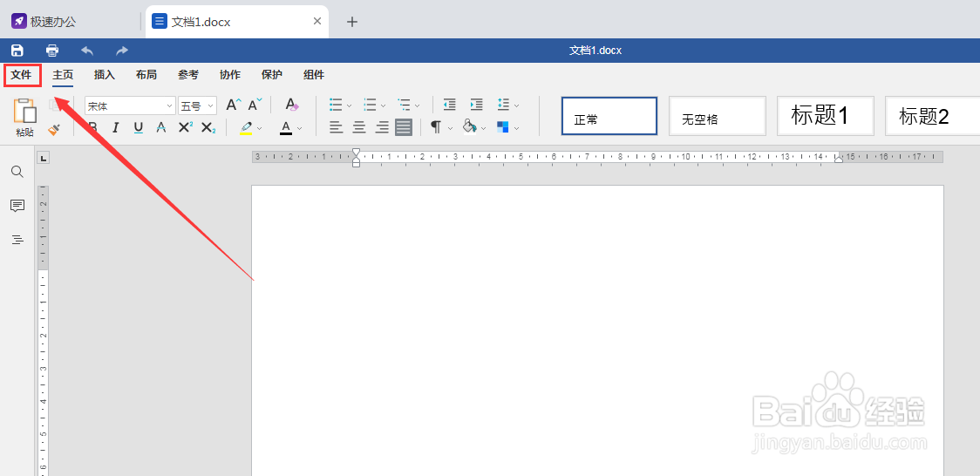Open paragraph shading paint bucket
Screen dimensions: 980x476
tap(470, 127)
